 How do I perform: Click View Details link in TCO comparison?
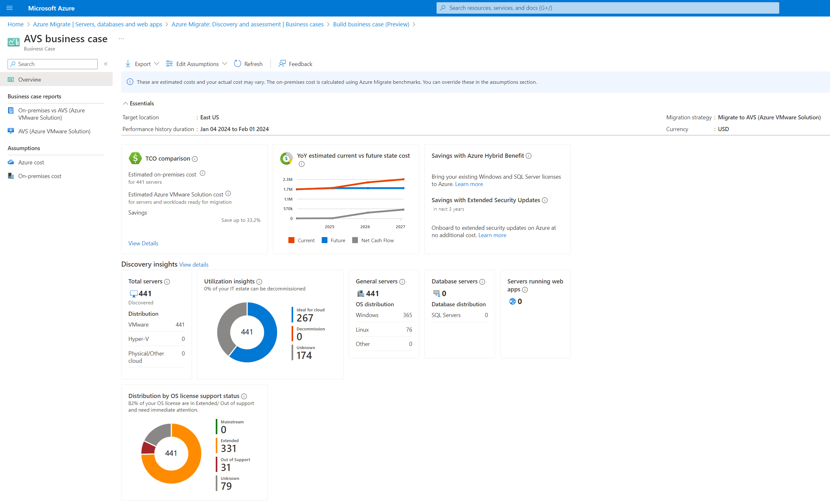point(143,243)
